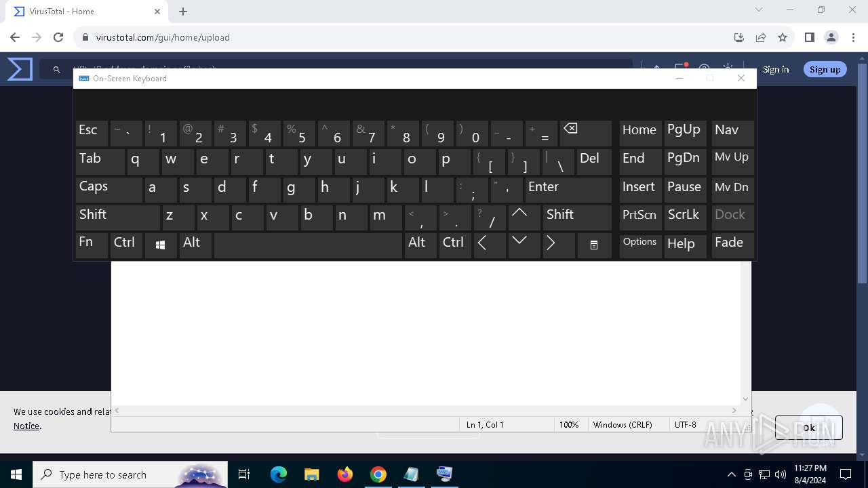Tap the spacebar key

pyautogui.click(x=309, y=245)
